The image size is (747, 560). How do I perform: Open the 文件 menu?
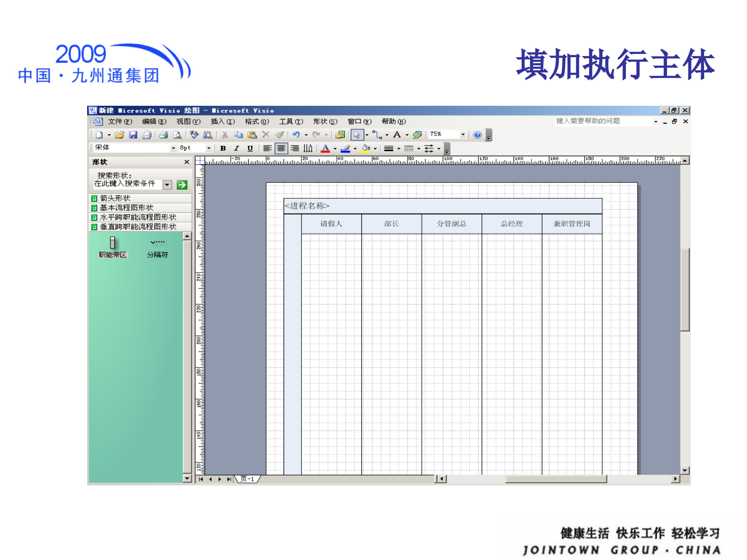[119, 122]
